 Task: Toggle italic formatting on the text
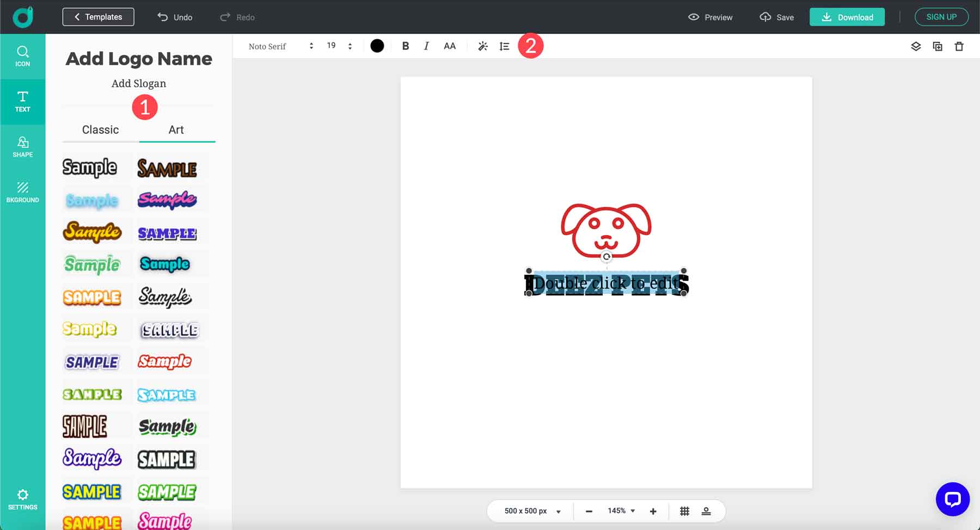(x=426, y=46)
